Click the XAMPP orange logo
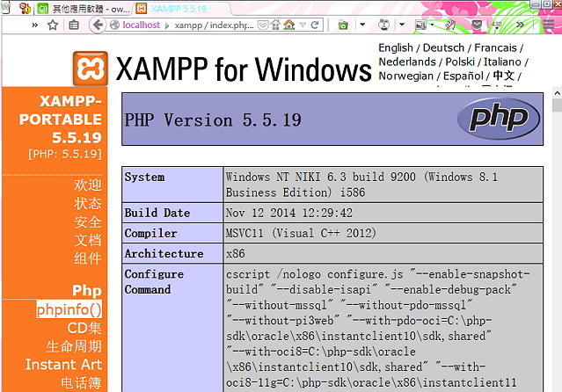This screenshot has width=562, height=392. 91,69
